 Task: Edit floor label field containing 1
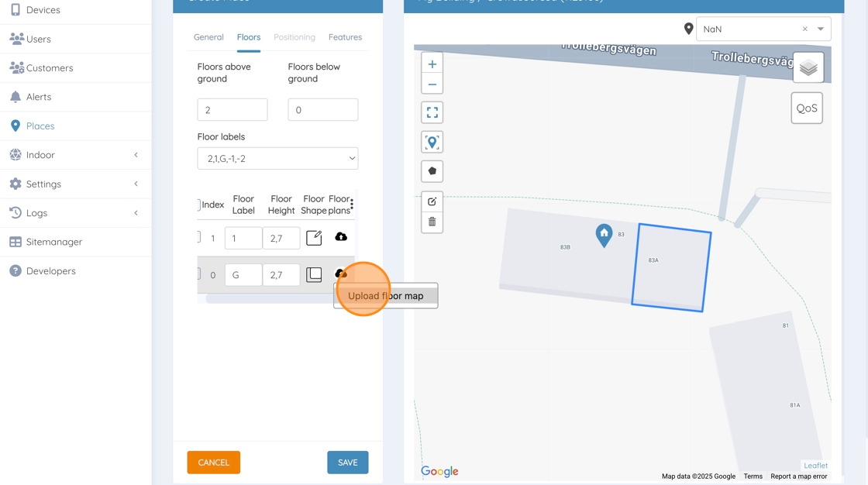click(243, 238)
